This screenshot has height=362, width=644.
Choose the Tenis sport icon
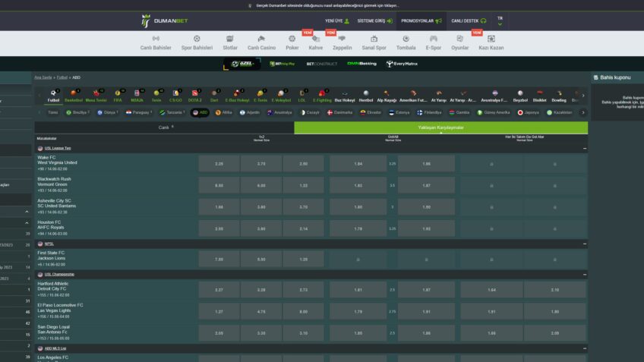pyautogui.click(x=156, y=93)
